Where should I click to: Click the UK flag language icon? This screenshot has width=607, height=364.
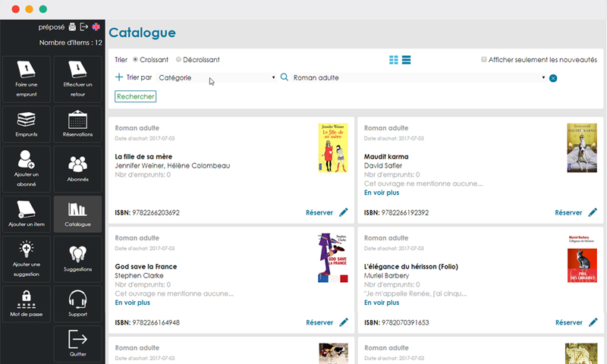(x=96, y=27)
